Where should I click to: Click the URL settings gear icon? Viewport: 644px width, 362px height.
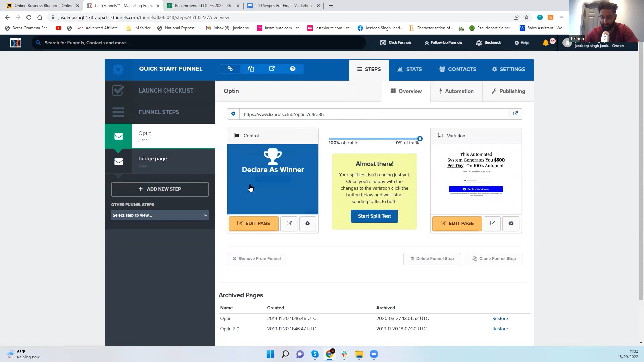click(x=233, y=114)
